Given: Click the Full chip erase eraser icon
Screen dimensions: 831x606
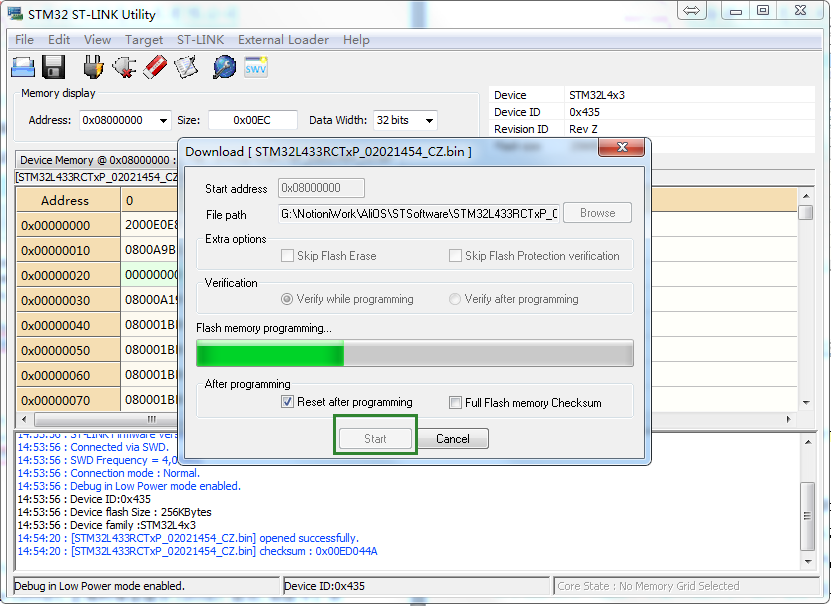Looking at the screenshot, I should tap(155, 68).
